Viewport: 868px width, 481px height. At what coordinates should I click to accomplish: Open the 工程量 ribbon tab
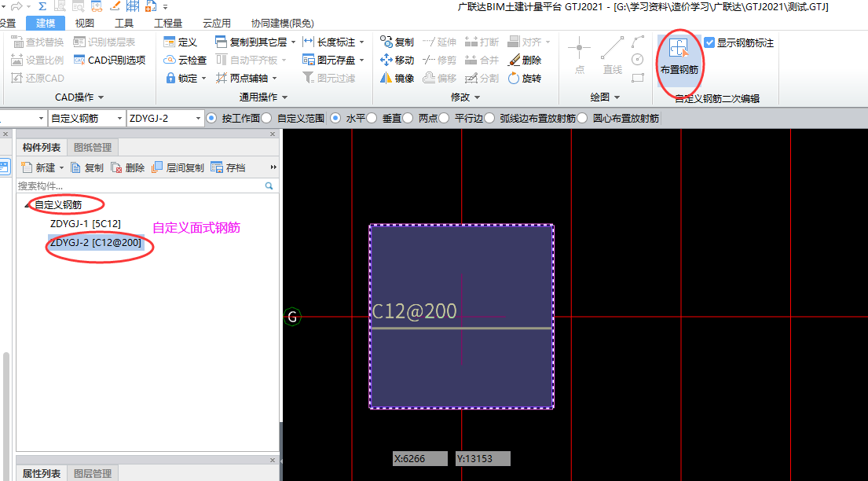[168, 24]
